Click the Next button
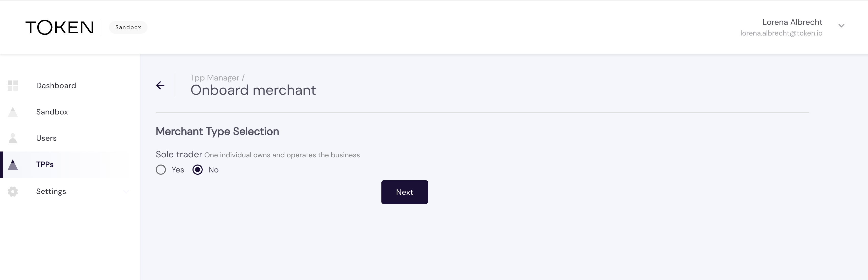Image resolution: width=868 pixels, height=280 pixels. [404, 192]
